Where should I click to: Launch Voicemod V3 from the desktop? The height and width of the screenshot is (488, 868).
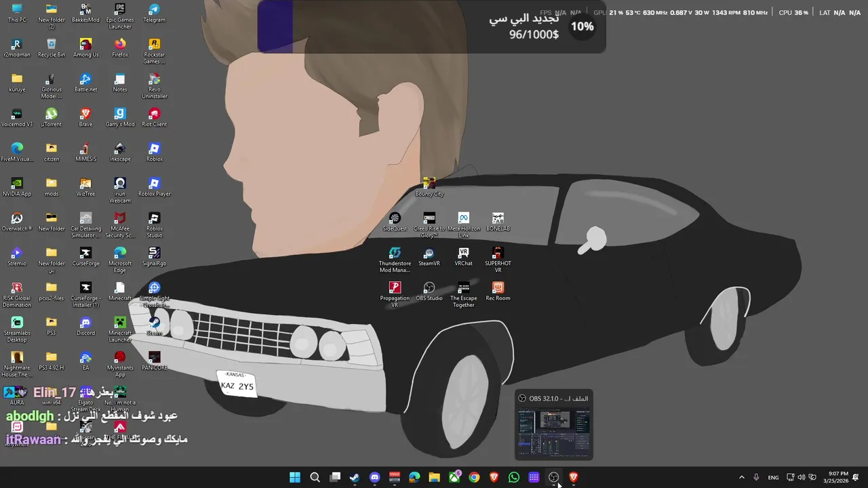(x=17, y=117)
